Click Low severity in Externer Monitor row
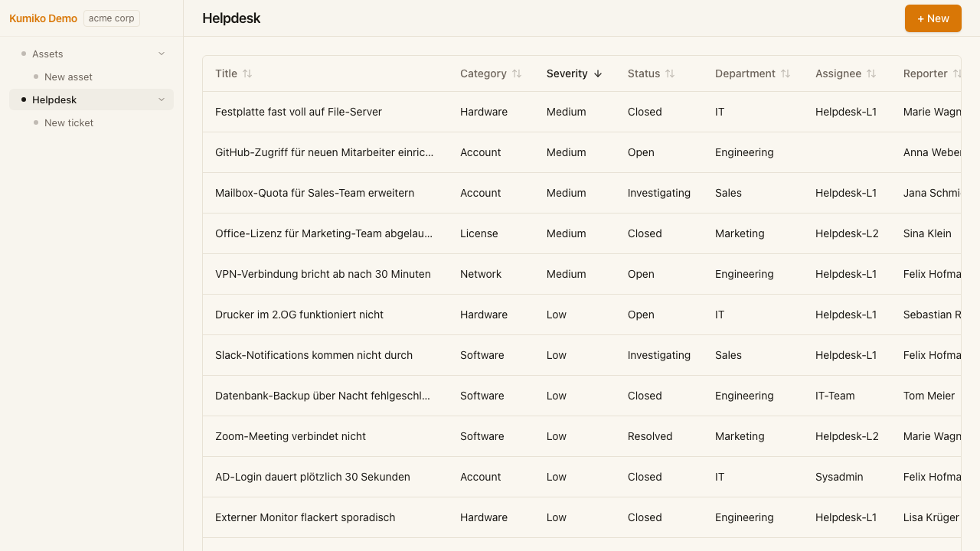Image resolution: width=980 pixels, height=551 pixels. (x=557, y=517)
